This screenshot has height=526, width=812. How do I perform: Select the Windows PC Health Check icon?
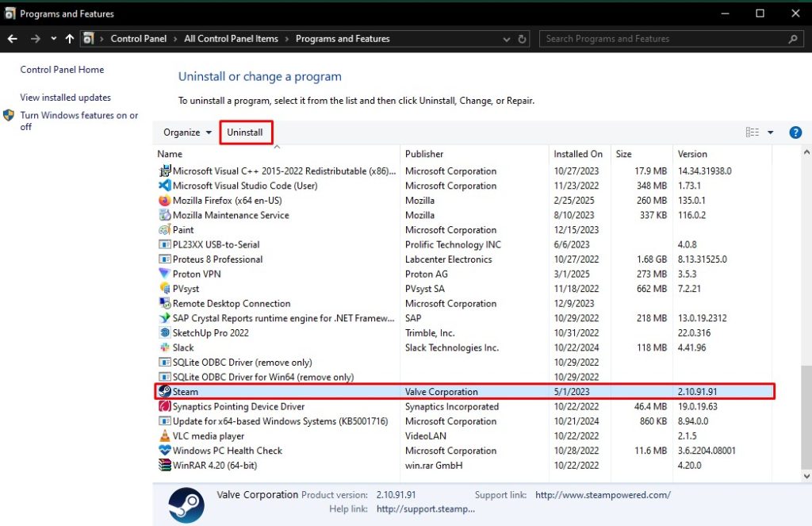165,451
